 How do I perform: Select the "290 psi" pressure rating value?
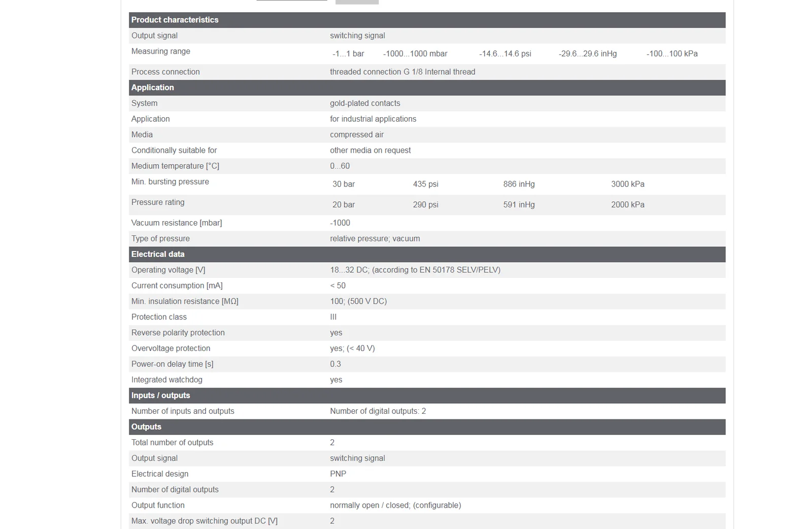(x=426, y=205)
